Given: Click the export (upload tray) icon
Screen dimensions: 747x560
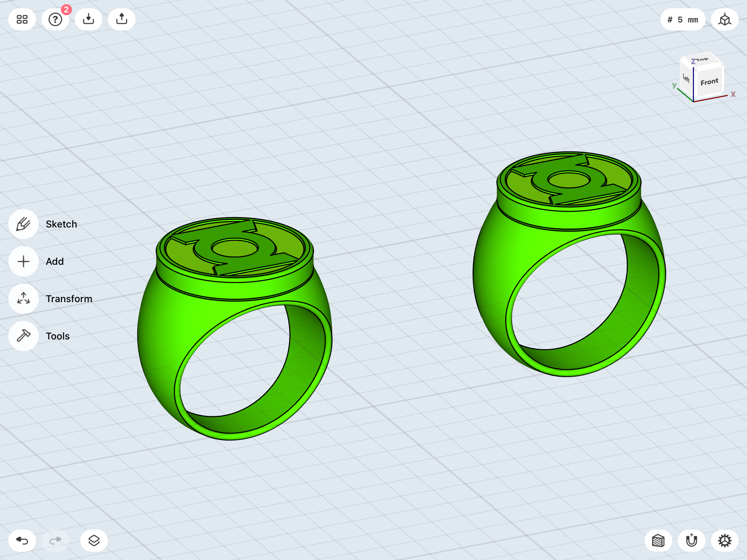Looking at the screenshot, I should tap(122, 19).
